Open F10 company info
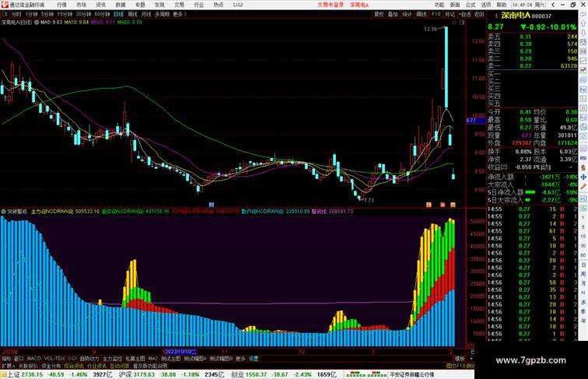 click(x=436, y=14)
